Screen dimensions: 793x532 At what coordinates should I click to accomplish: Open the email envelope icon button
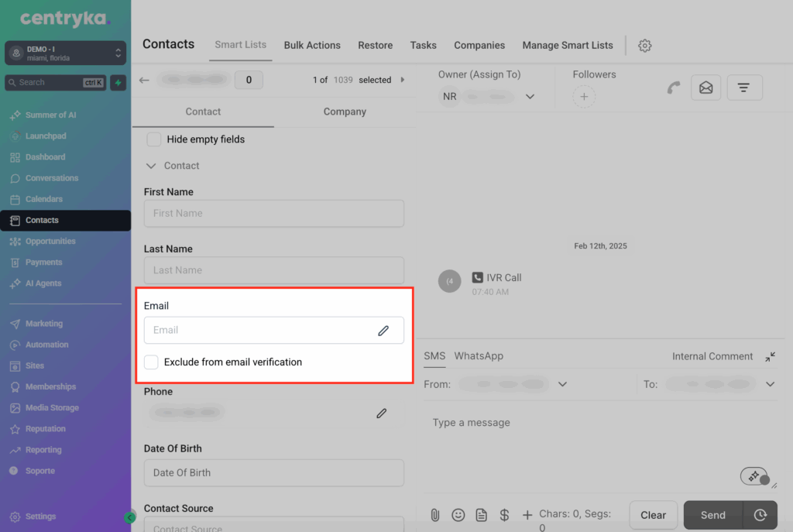click(705, 88)
